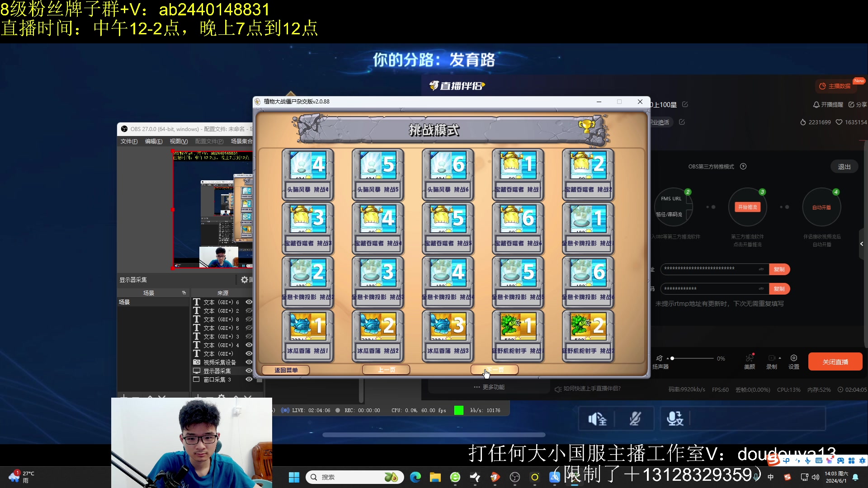
Task: Open 主播数据 anchor statistics
Action: point(835,86)
